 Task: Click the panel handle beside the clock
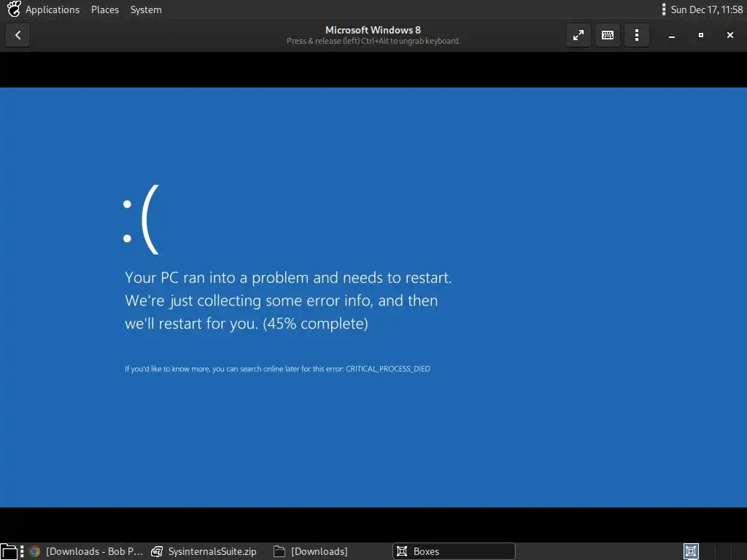coord(664,9)
